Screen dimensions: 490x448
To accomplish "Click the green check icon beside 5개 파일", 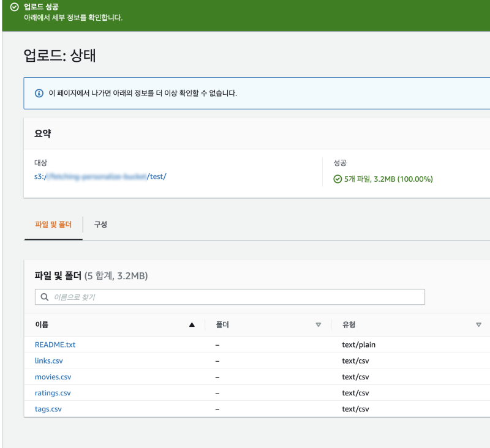I will click(337, 179).
